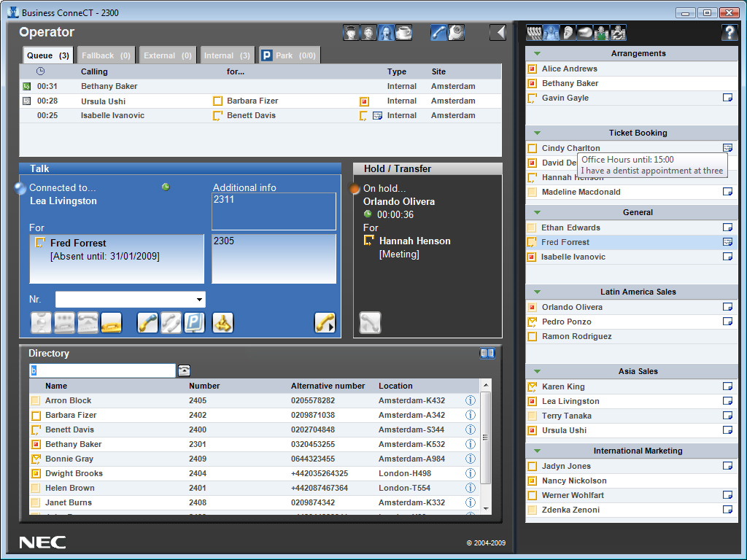Select Zdenka Zenoni in International Marketing
The image size is (747, 560).
tap(631, 510)
